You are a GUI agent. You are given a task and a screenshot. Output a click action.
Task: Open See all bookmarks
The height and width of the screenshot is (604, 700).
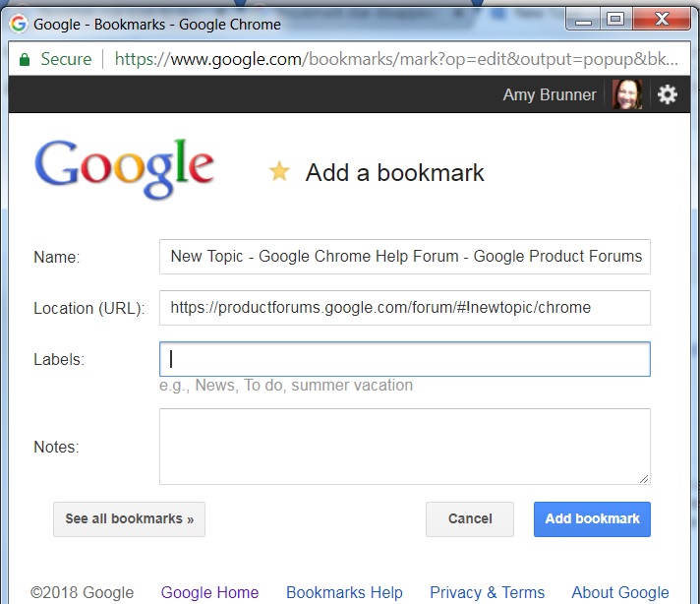129,519
